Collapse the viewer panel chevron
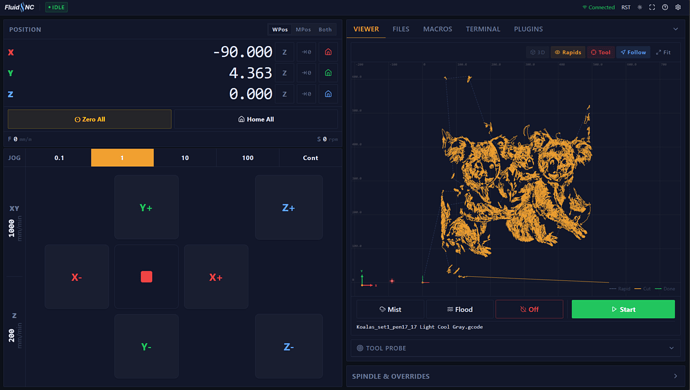Screen dimensions: 690x390 click(x=675, y=29)
